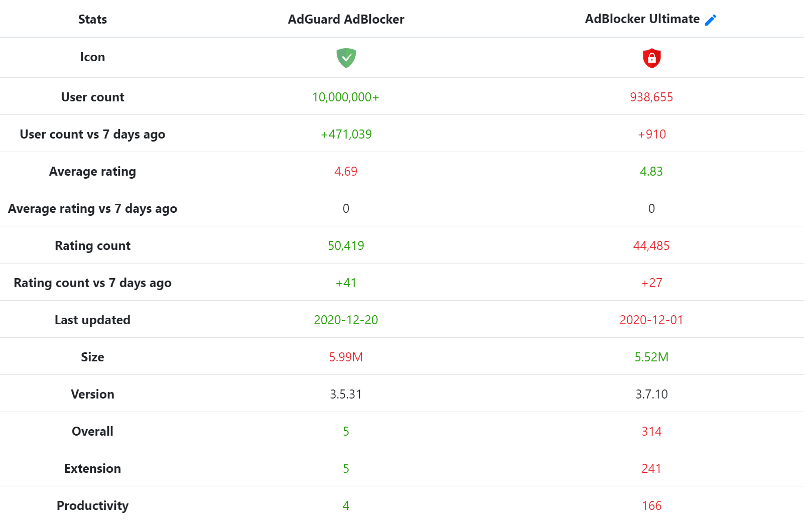Click the Icon row label
Image resolution: width=812 pixels, height=523 pixels.
92,57
